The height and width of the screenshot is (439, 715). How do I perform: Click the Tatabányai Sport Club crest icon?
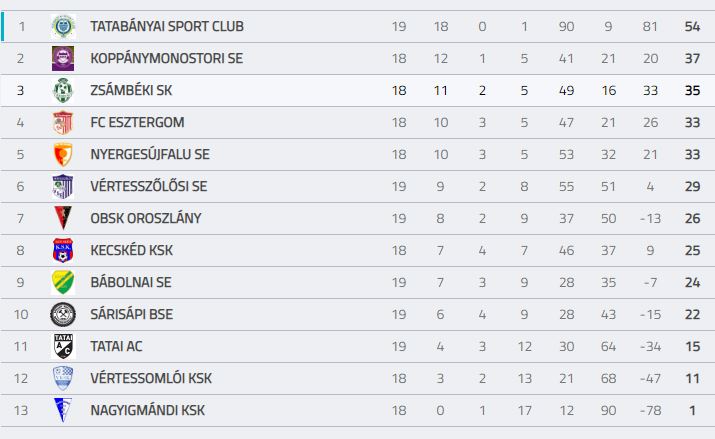[63, 26]
